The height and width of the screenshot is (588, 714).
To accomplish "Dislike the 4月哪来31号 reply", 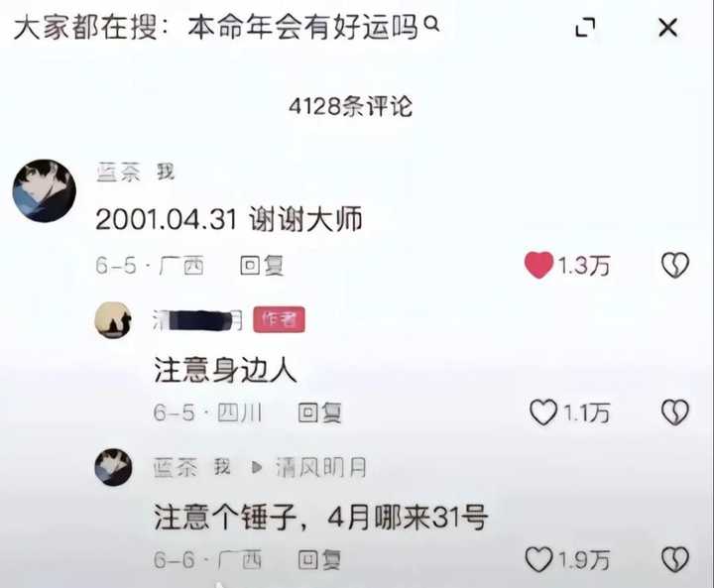I will [x=675, y=559].
